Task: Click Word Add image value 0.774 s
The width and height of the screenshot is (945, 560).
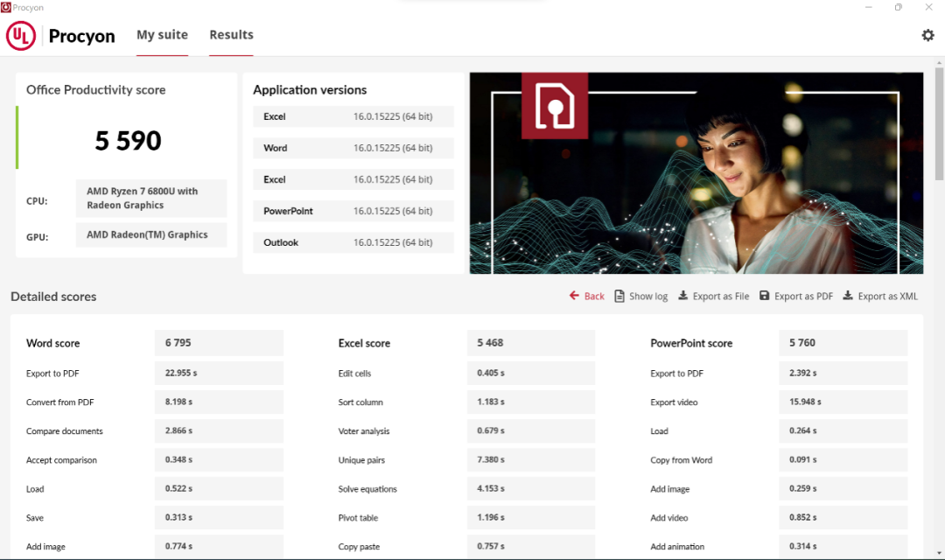Action: tap(219, 547)
